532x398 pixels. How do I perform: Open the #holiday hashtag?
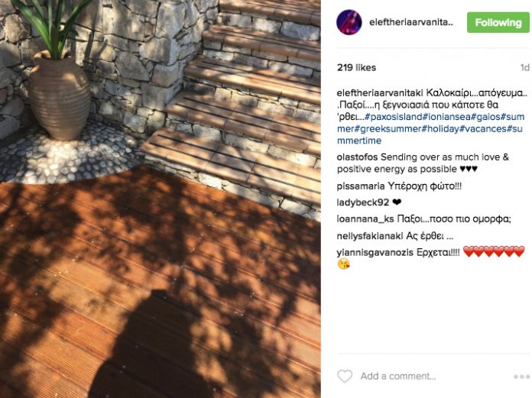[x=441, y=129]
